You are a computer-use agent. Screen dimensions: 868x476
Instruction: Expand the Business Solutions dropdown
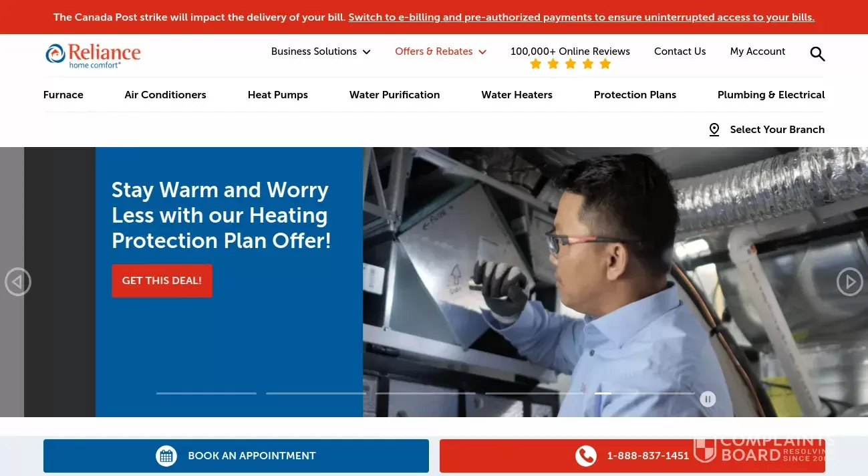point(321,51)
